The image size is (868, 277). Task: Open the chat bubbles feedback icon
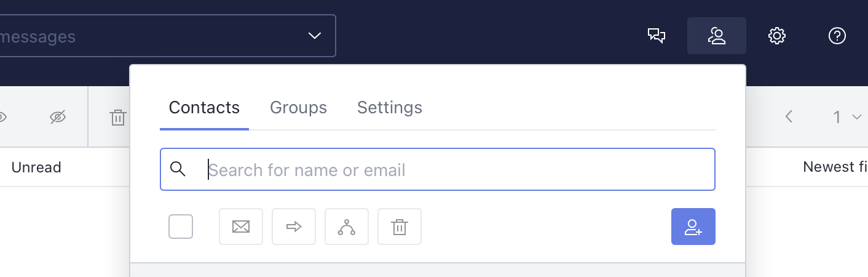[x=657, y=36]
